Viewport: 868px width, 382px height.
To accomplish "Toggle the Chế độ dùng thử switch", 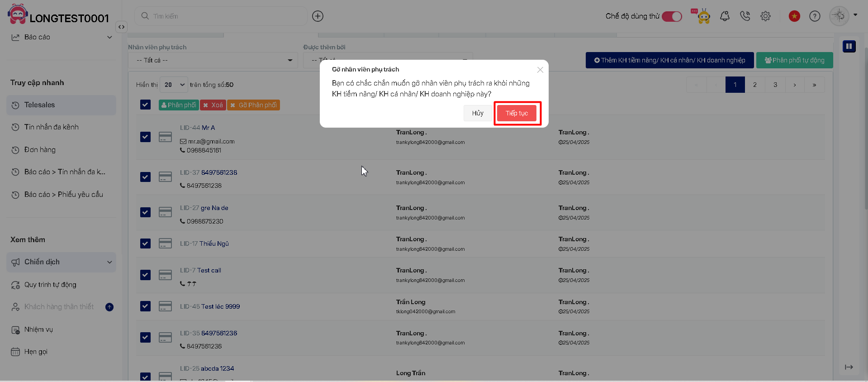I will (672, 16).
